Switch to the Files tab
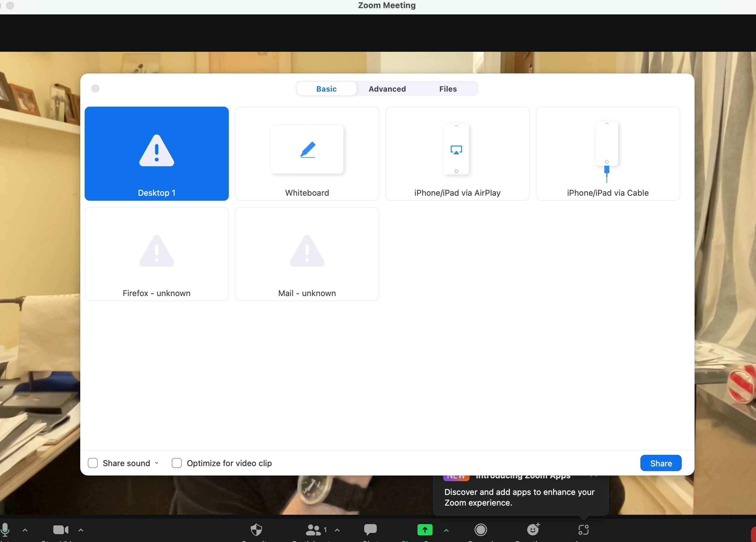756x542 pixels. (448, 89)
